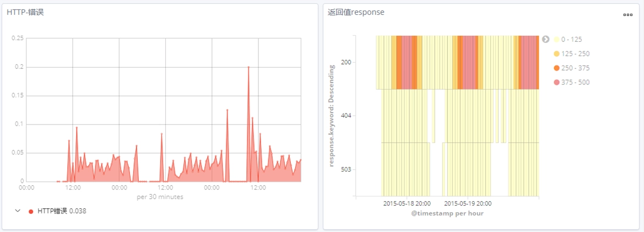The image size is (644, 232).
Task: Click the "per 30 minutes" axis label
Action: point(160,197)
